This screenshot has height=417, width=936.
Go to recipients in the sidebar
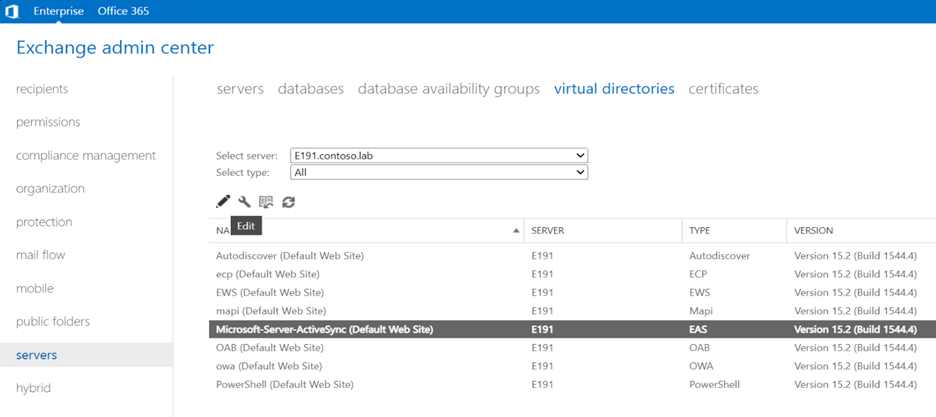point(42,89)
